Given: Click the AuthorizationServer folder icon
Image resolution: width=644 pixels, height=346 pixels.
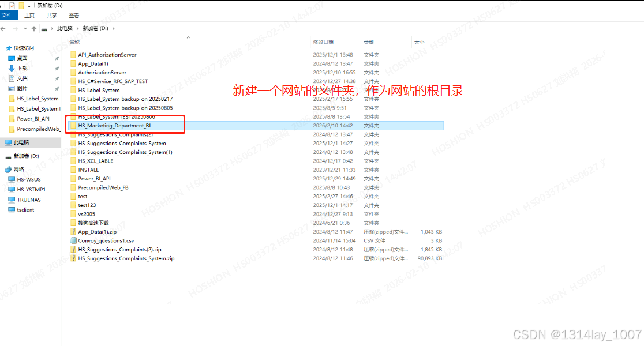Looking at the screenshot, I should pyautogui.click(x=73, y=72).
